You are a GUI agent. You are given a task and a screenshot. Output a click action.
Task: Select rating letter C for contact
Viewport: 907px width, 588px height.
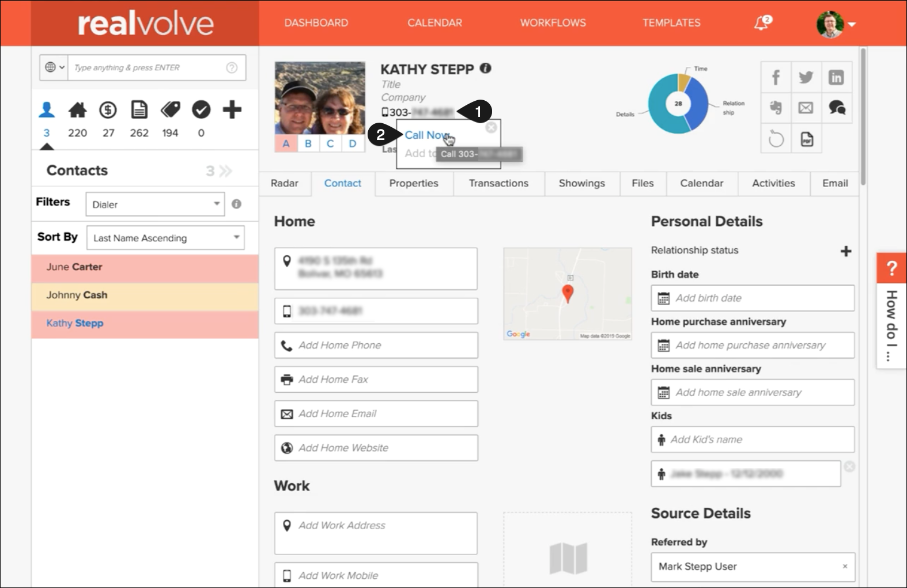[x=330, y=143]
